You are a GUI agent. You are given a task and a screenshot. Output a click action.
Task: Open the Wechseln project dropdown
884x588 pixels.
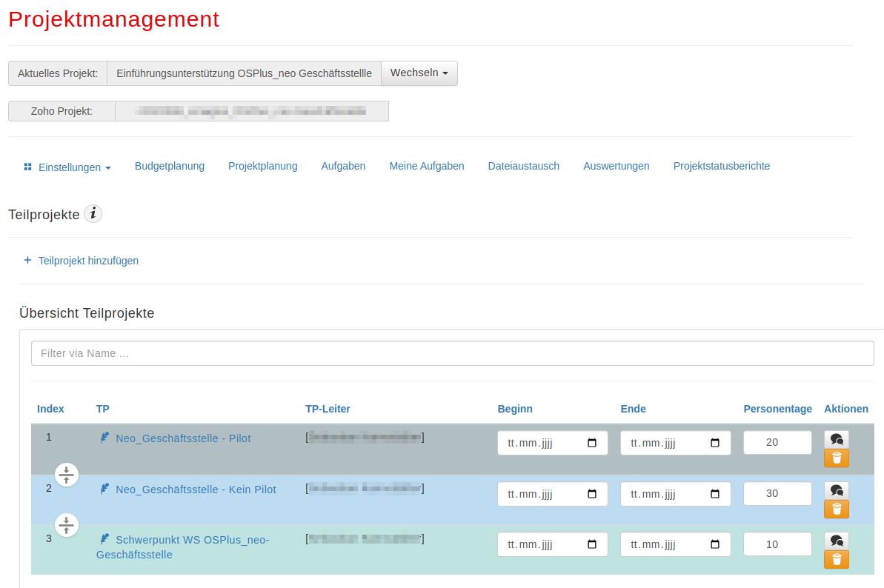pos(419,73)
